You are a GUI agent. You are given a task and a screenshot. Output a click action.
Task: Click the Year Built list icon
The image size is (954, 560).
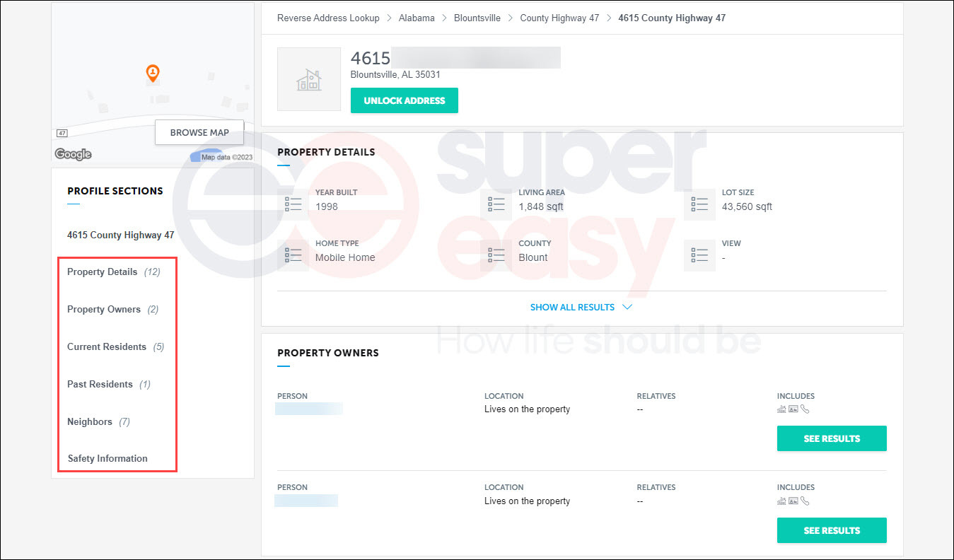(x=293, y=204)
